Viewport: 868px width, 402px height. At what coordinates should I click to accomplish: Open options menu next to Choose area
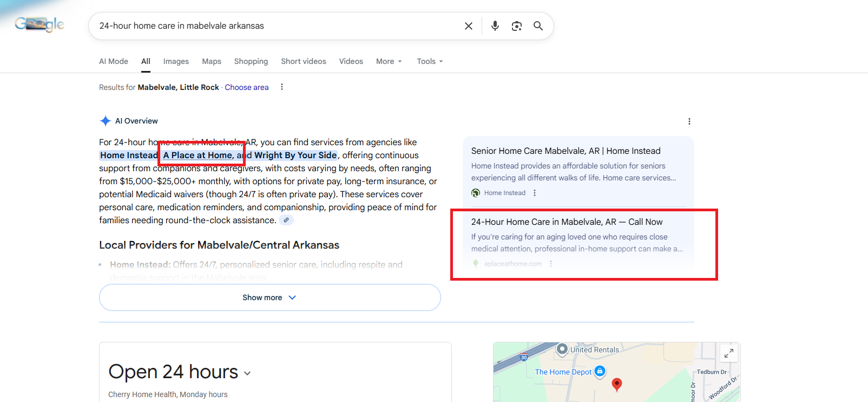(x=282, y=87)
